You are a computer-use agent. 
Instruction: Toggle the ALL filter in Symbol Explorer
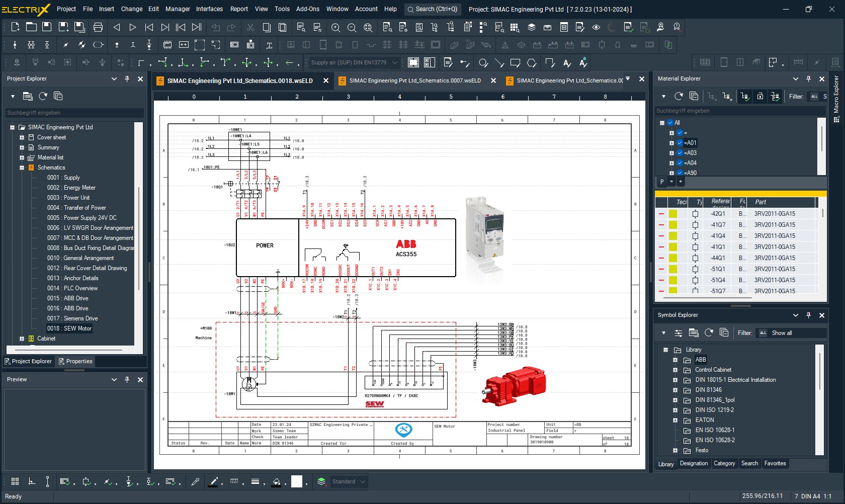[763, 333]
